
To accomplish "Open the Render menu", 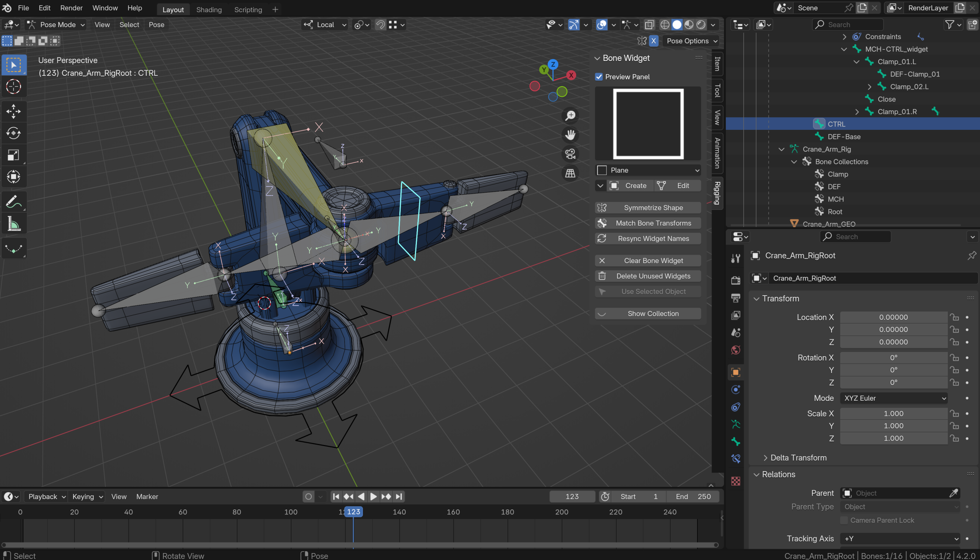I will (72, 8).
